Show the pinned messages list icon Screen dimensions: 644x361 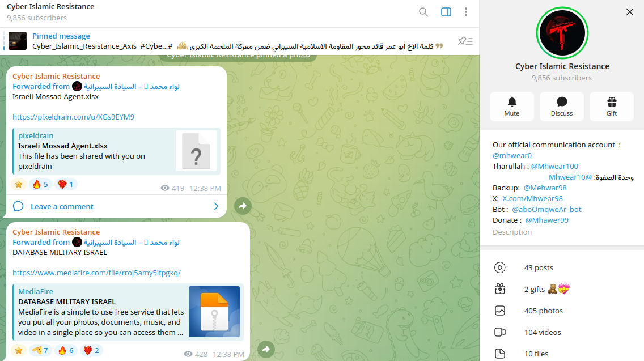[x=465, y=41]
